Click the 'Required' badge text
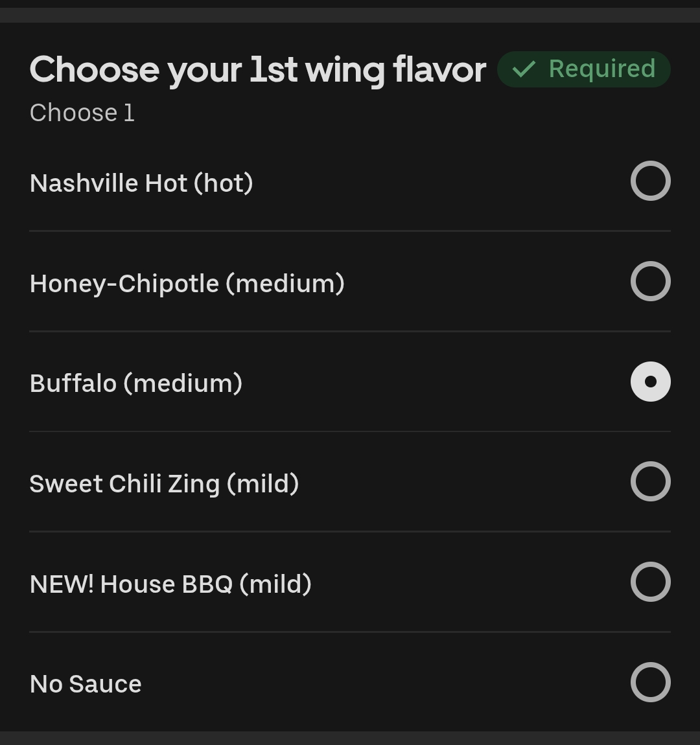Viewport: 700px width, 745px height. click(601, 69)
